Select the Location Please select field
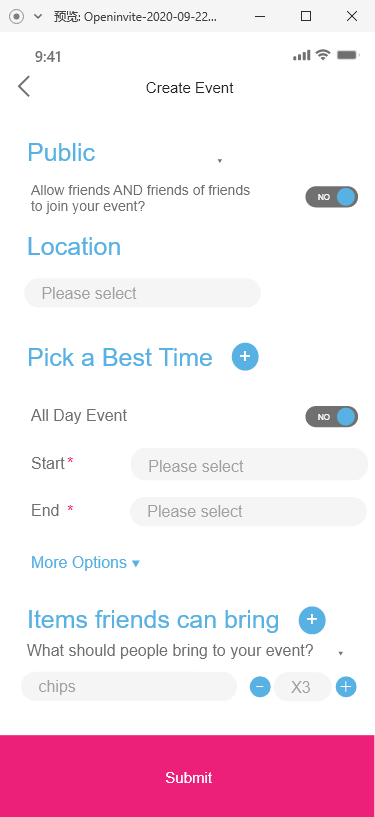Image resolution: width=375 pixels, height=817 pixels. 142,293
